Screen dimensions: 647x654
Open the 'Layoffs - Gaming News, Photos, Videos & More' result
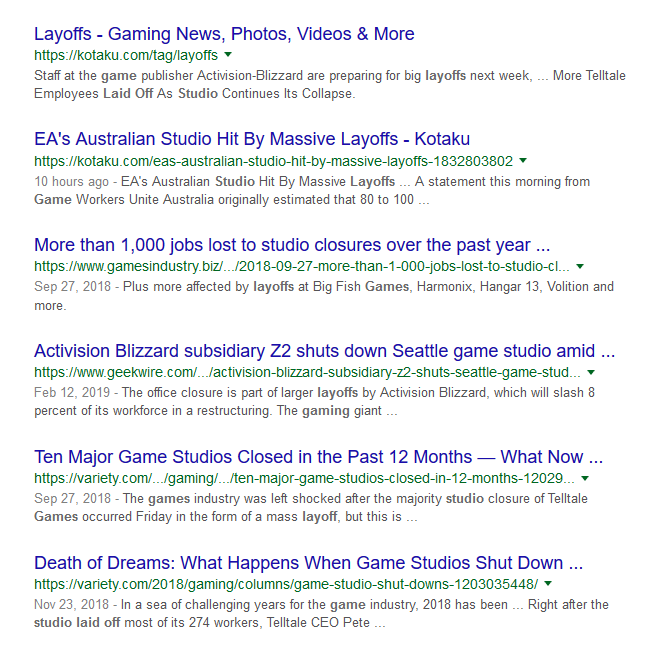224,34
